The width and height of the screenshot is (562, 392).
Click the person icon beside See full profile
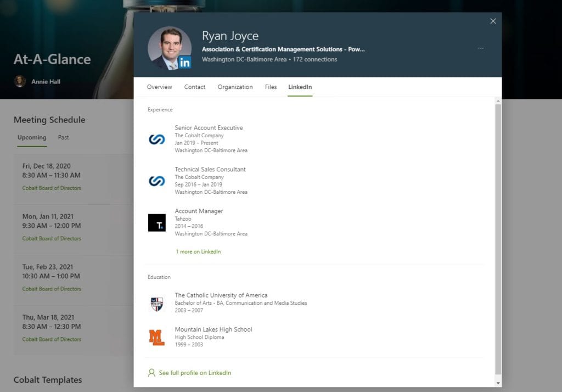[151, 373]
